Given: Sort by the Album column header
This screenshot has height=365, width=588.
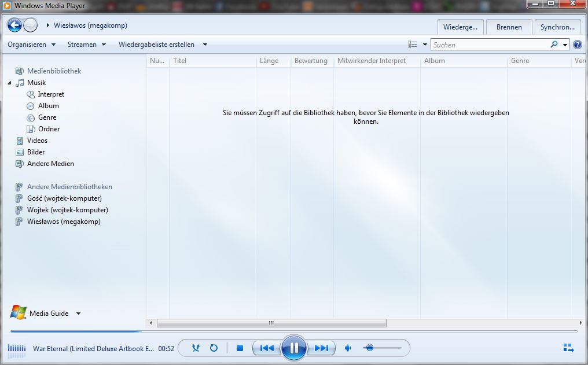Looking at the screenshot, I should pyautogui.click(x=464, y=61).
